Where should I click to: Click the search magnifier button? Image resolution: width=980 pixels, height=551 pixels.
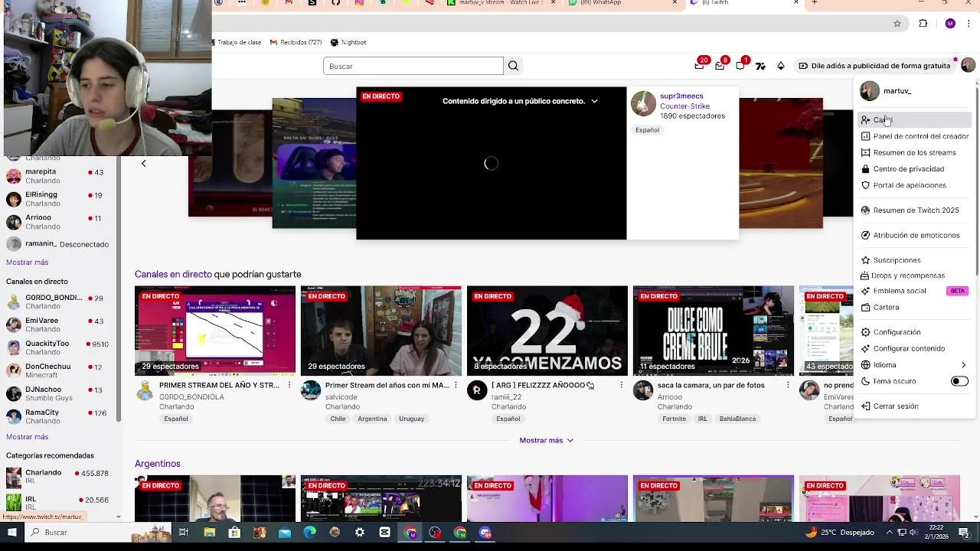[x=513, y=66]
